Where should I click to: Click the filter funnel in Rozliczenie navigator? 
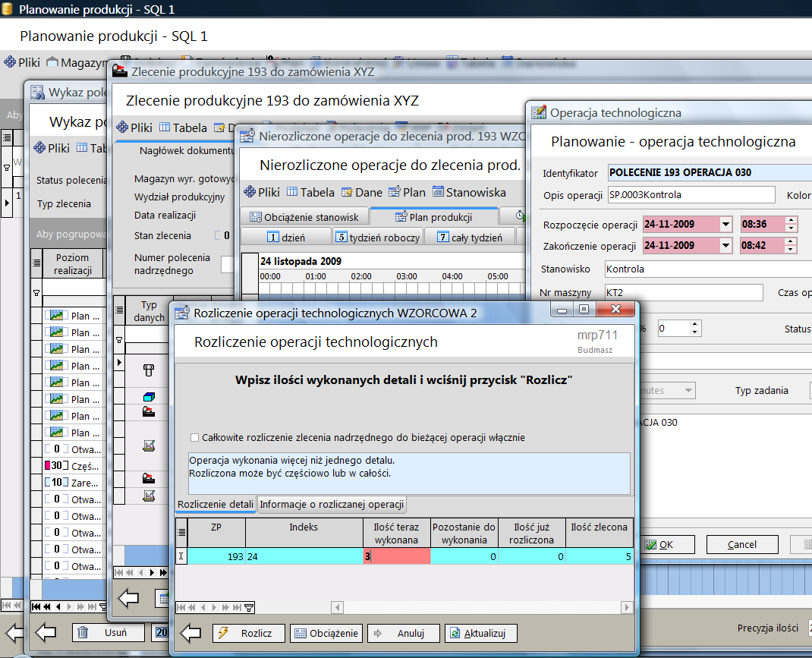coord(249,607)
